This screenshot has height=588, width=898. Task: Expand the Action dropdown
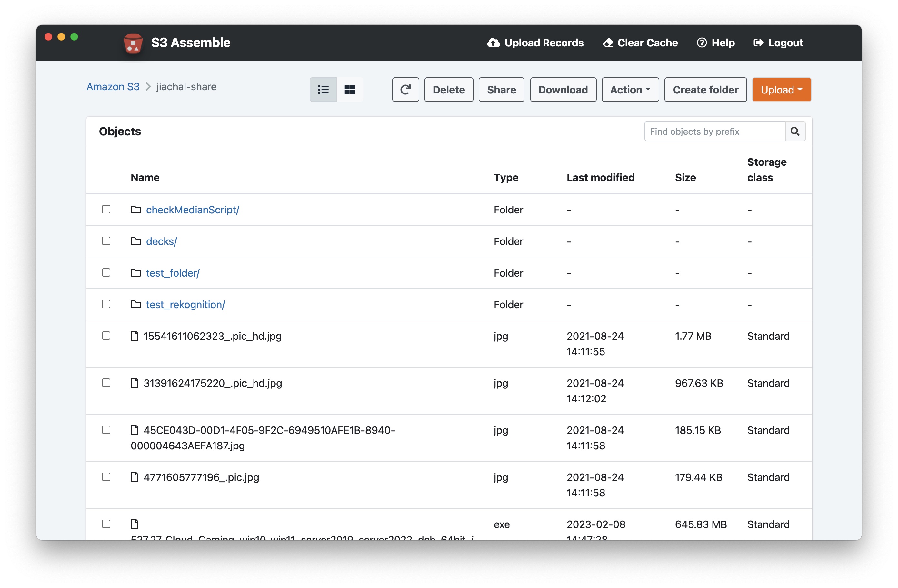630,90
